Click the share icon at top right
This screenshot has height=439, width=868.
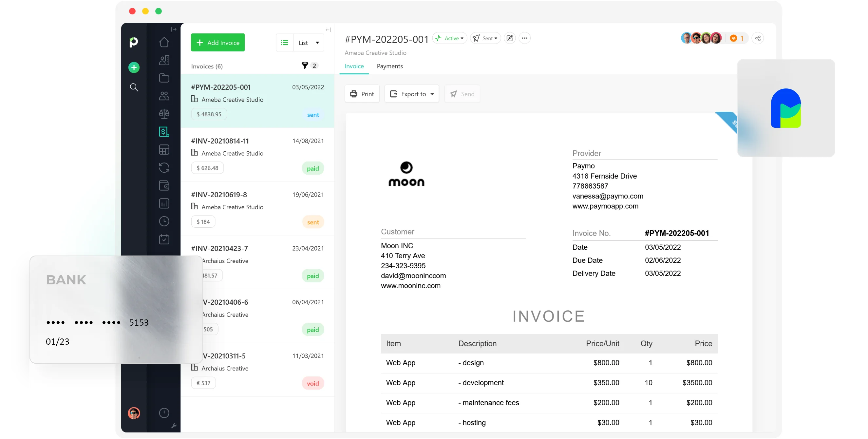758,38
